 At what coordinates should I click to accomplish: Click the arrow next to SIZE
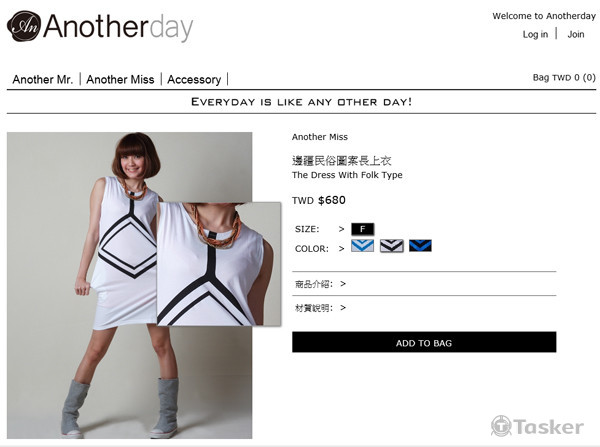tap(341, 229)
